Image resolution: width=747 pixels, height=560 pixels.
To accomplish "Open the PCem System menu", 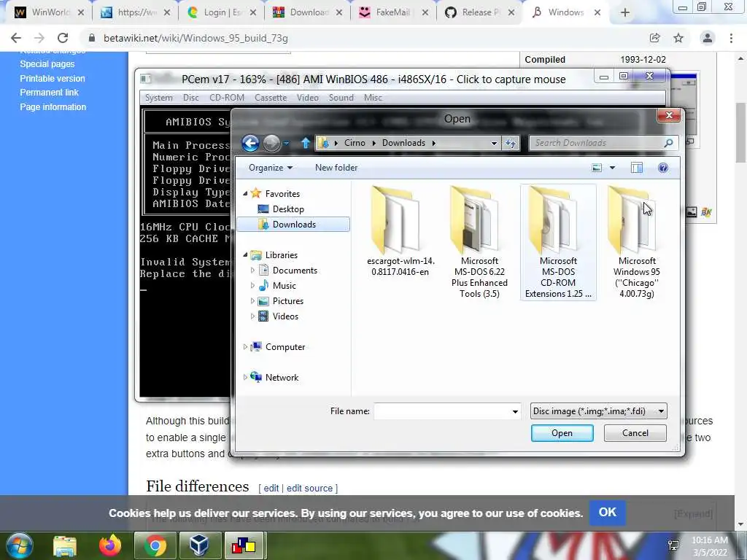I will pyautogui.click(x=158, y=98).
